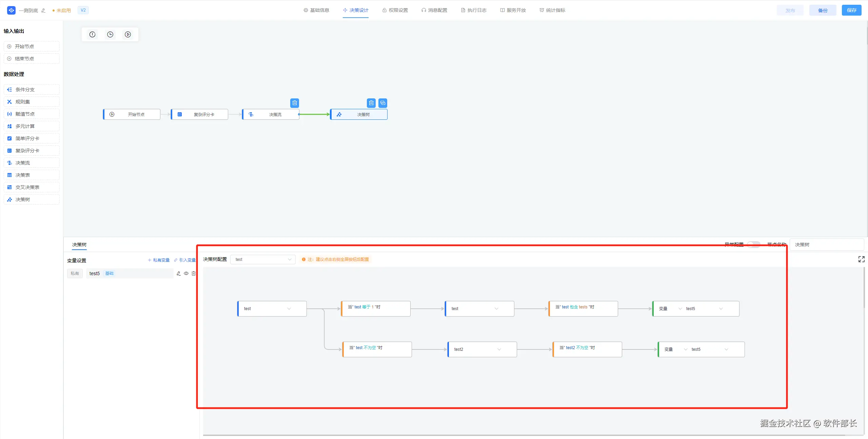This screenshot has width=868, height=439.
Task: Click trash icon above 决策流 node
Action: [295, 103]
